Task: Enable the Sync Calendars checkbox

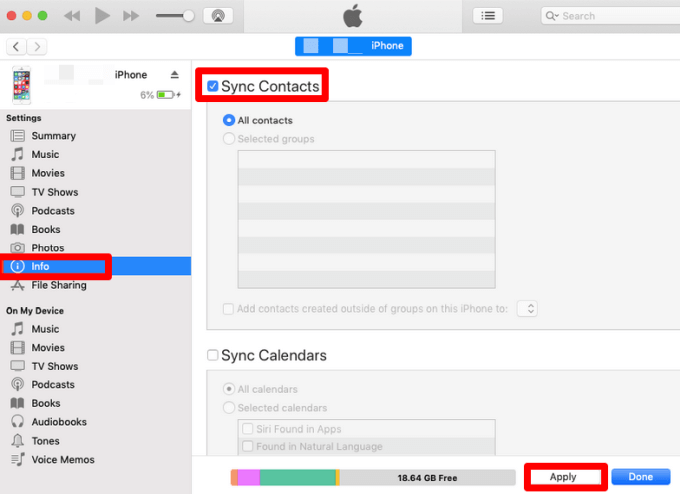Action: coord(212,355)
